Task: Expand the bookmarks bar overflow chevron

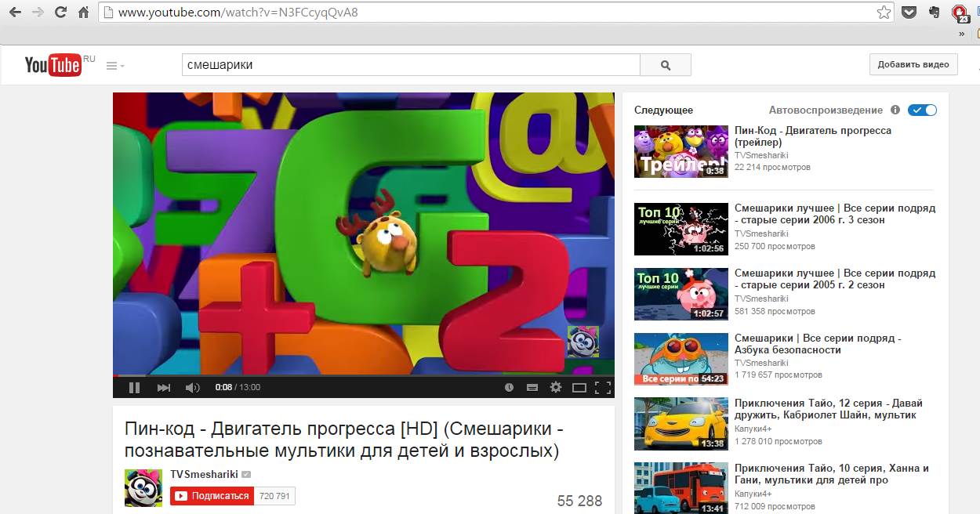Action: (x=962, y=34)
